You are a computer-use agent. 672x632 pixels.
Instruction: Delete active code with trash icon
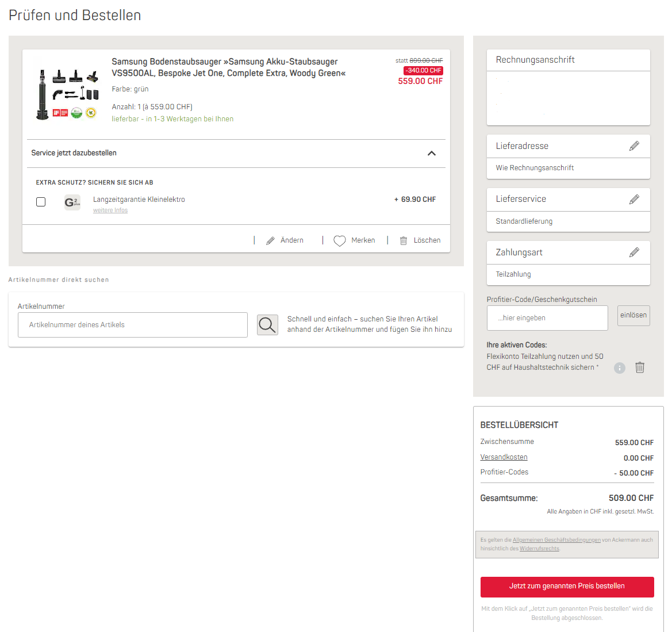(x=640, y=367)
